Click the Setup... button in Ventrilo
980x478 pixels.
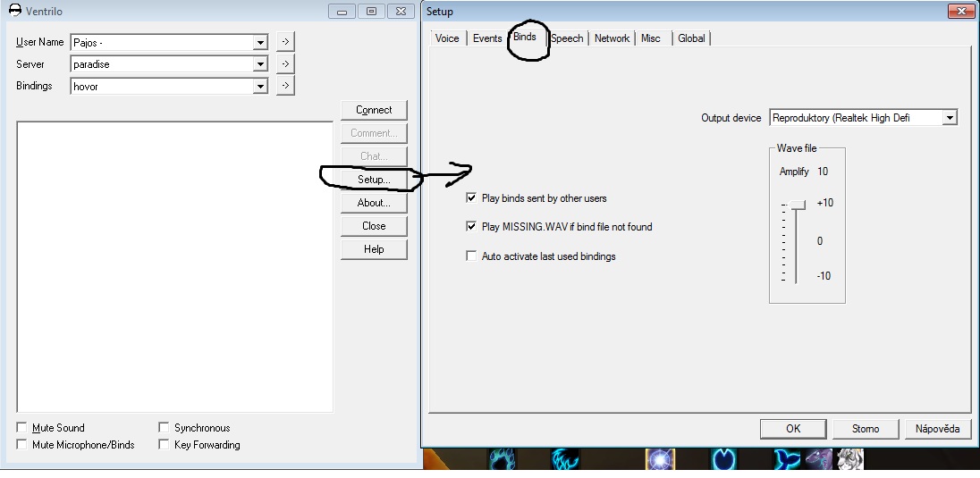pos(374,180)
